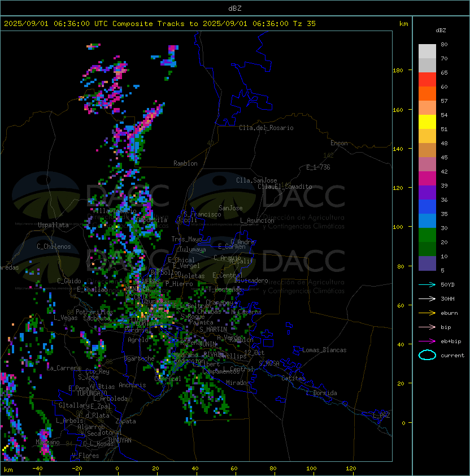
Task: Click the V_Flores map label
Action: [85, 456]
